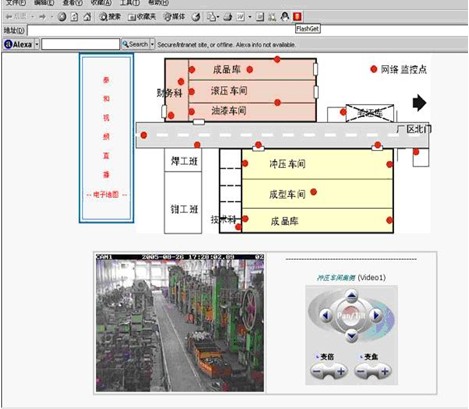Select camera dot at 冲压车间 left side
This screenshot has width=469, height=409.
point(245,163)
